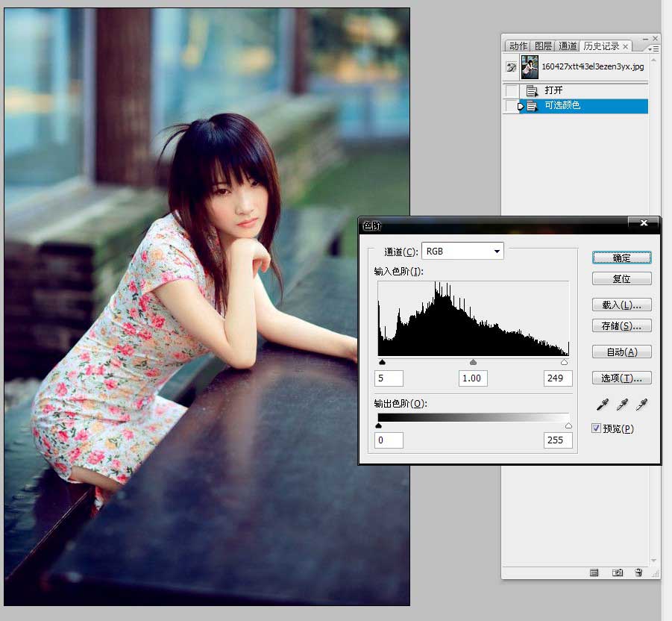672x621 pixels.
Task: Select the set black point eyedropper
Action: (603, 405)
